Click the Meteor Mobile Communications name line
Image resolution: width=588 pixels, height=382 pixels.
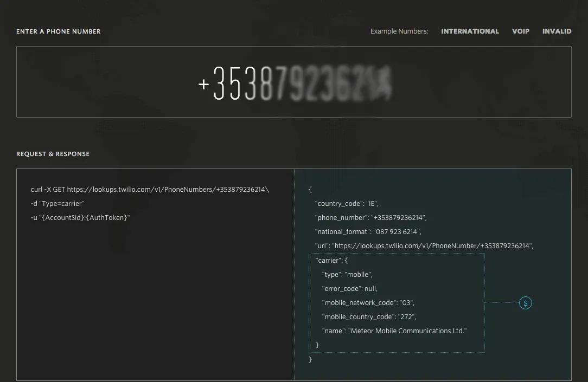click(394, 331)
